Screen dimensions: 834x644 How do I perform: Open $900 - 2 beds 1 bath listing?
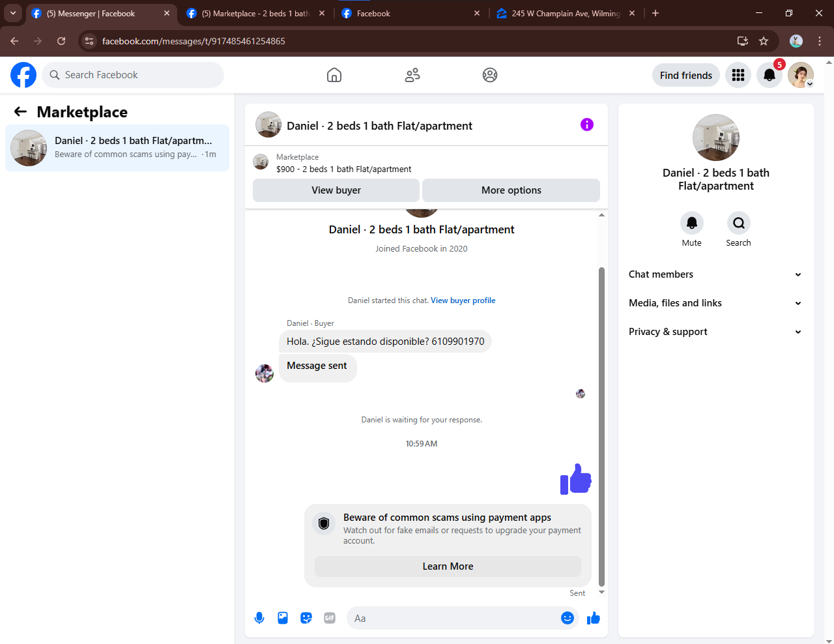(x=344, y=169)
